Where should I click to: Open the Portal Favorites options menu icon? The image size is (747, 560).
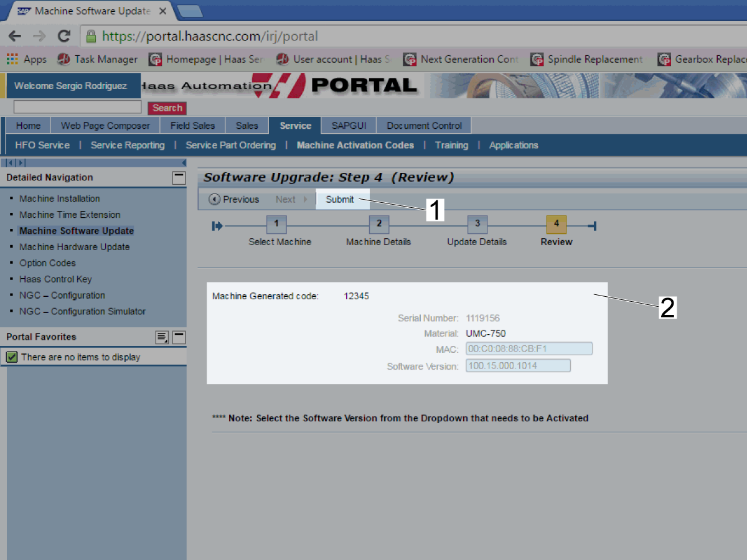[162, 337]
